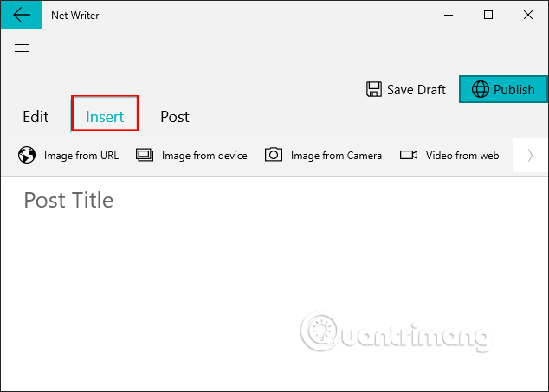Click the back arrow button

[22, 15]
